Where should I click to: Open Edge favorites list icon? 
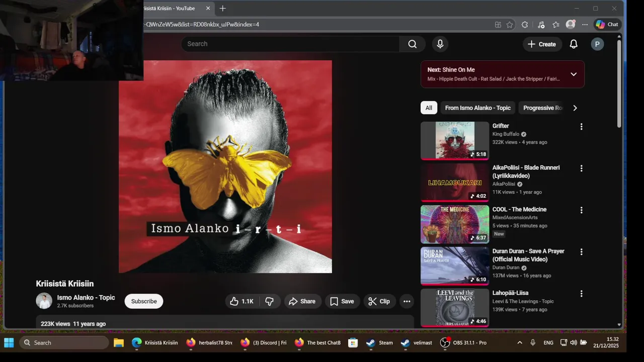(556, 24)
